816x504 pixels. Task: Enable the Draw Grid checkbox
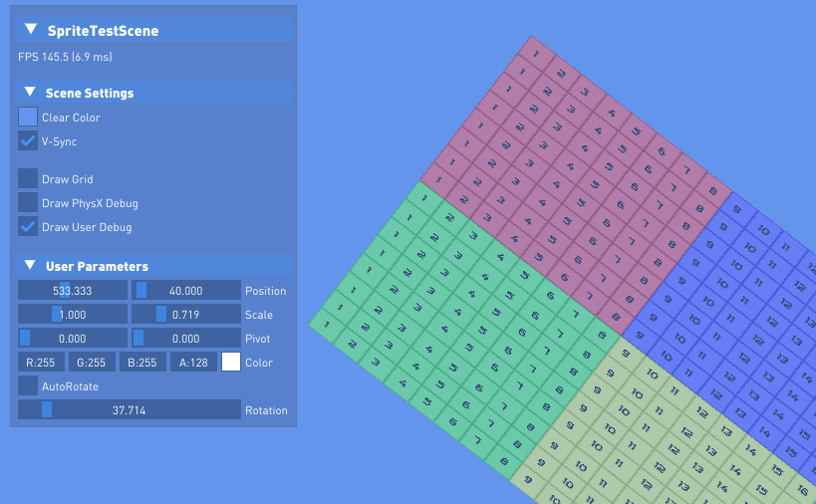click(x=28, y=178)
